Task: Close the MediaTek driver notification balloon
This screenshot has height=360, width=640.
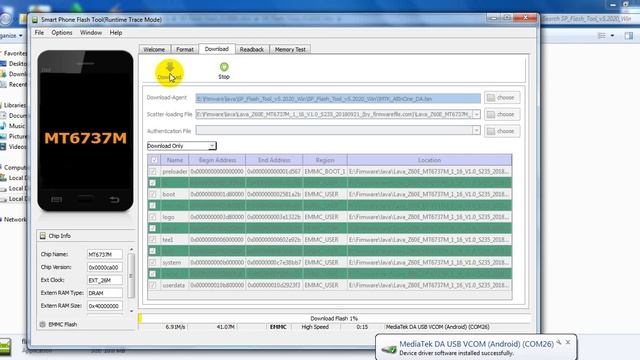Action: tap(568, 342)
